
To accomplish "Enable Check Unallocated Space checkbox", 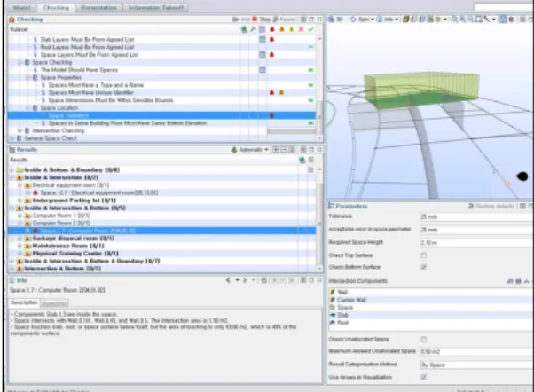I will point(423,339).
